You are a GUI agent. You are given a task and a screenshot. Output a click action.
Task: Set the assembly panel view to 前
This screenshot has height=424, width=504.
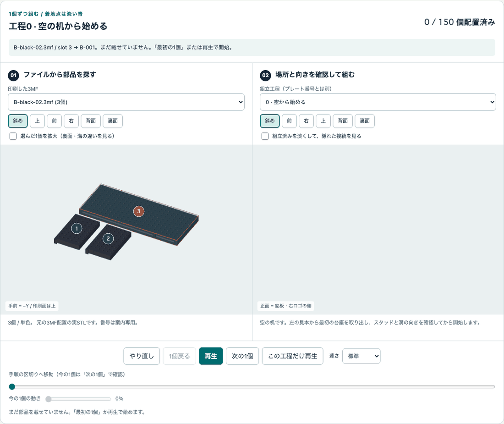point(289,121)
